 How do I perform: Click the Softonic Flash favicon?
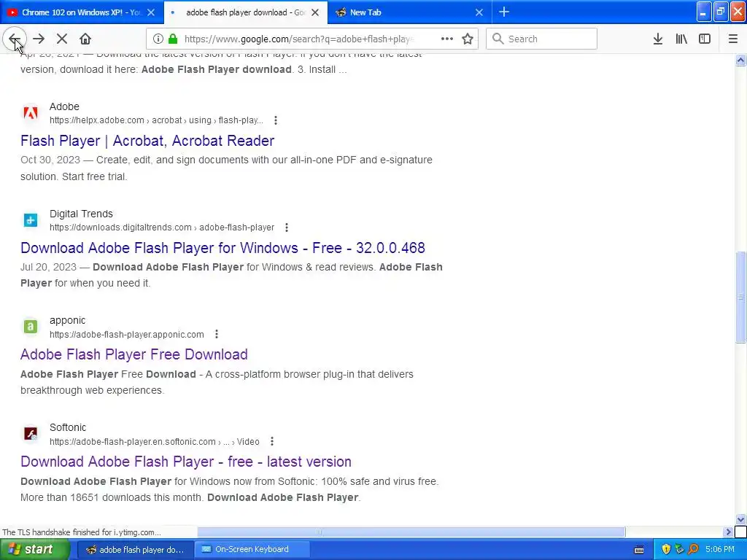click(31, 434)
